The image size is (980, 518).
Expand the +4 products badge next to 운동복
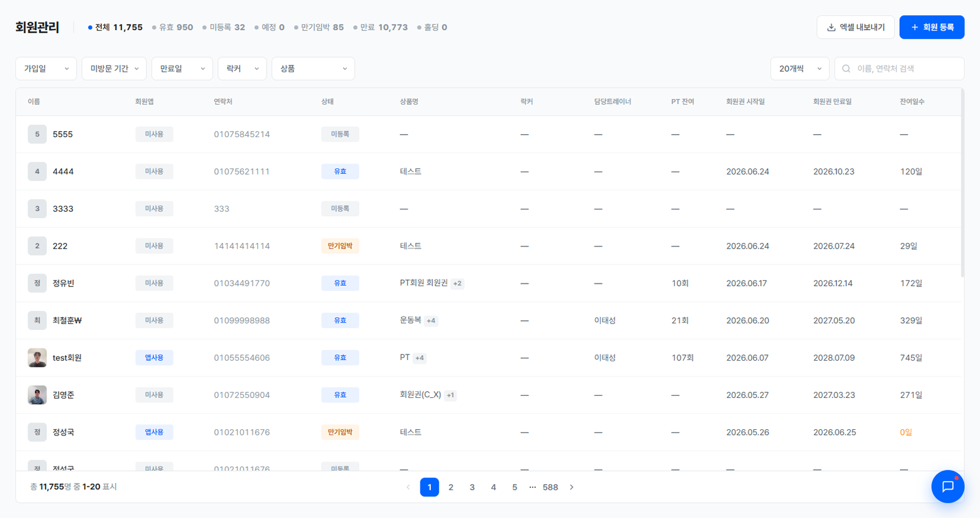click(x=431, y=321)
